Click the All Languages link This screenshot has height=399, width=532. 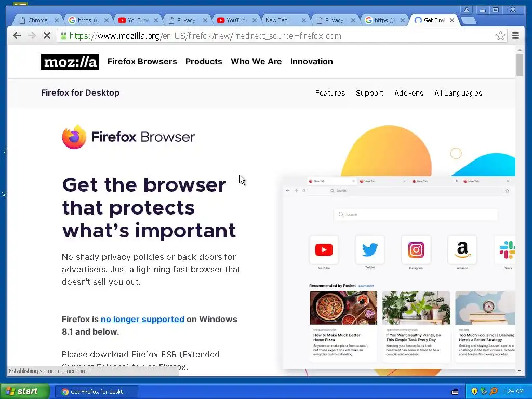458,93
